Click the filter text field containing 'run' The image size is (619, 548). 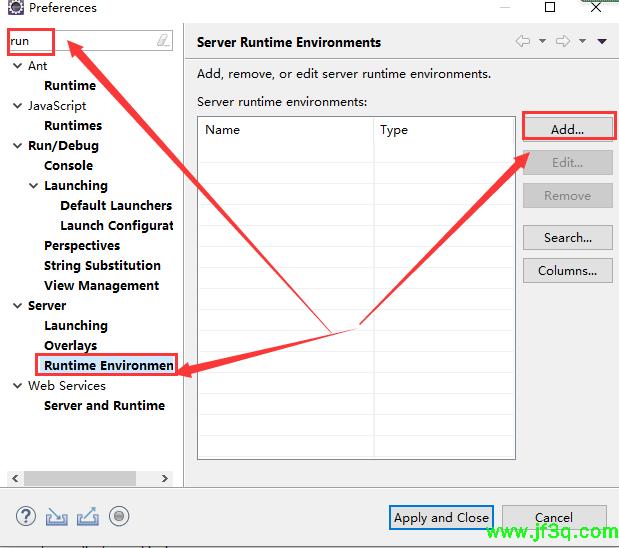click(80, 41)
